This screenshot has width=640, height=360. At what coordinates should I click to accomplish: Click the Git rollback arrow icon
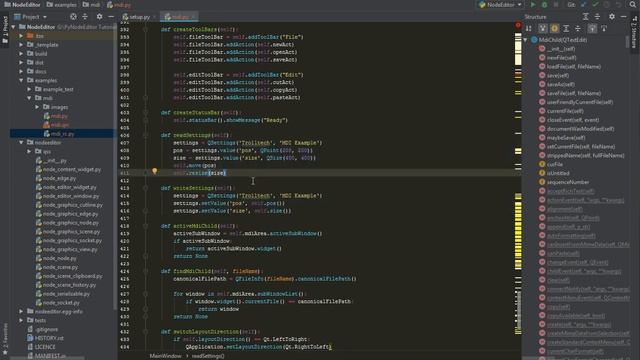(619, 5)
